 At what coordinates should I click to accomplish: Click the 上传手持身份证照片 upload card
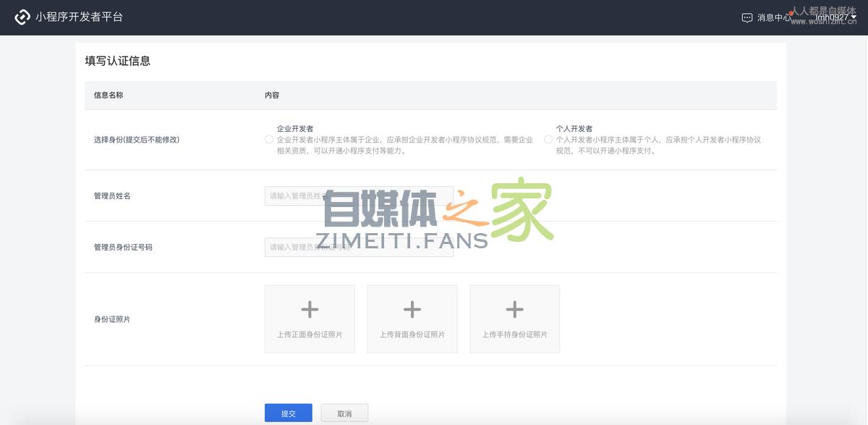514,319
